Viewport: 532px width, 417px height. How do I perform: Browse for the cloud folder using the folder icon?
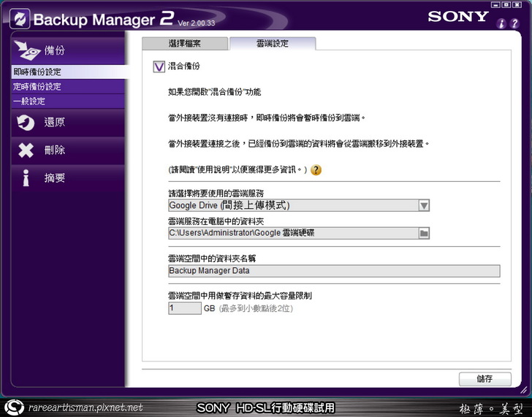click(423, 233)
